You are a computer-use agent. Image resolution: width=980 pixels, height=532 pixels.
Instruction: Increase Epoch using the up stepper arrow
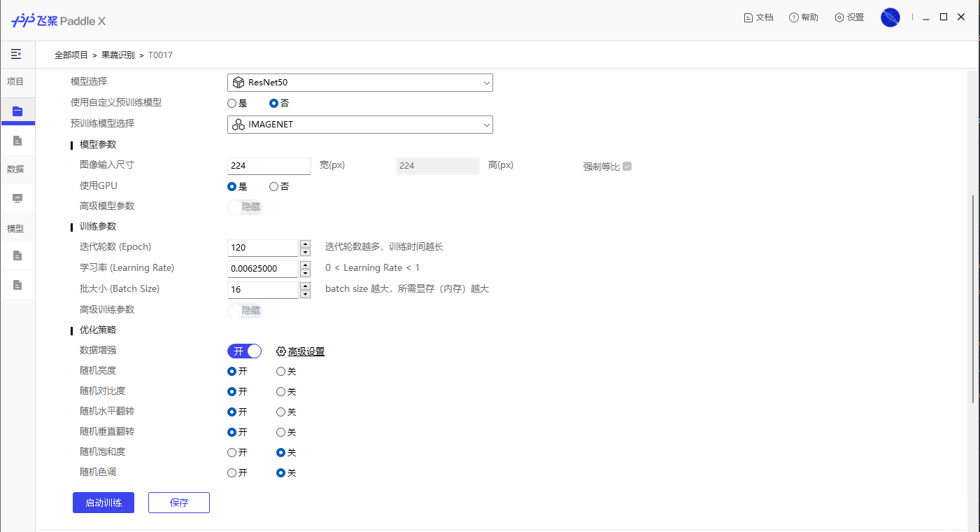(305, 244)
